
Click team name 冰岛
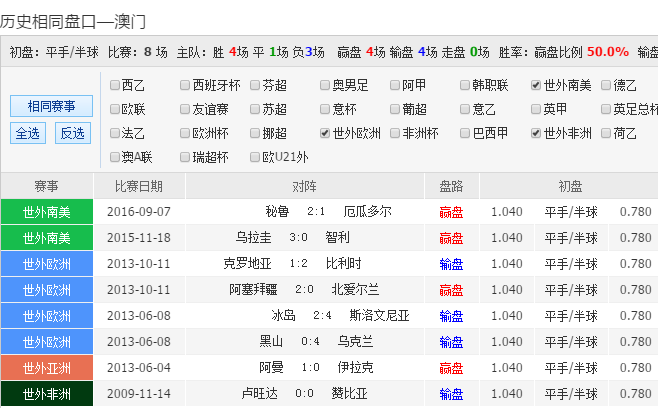coord(284,315)
